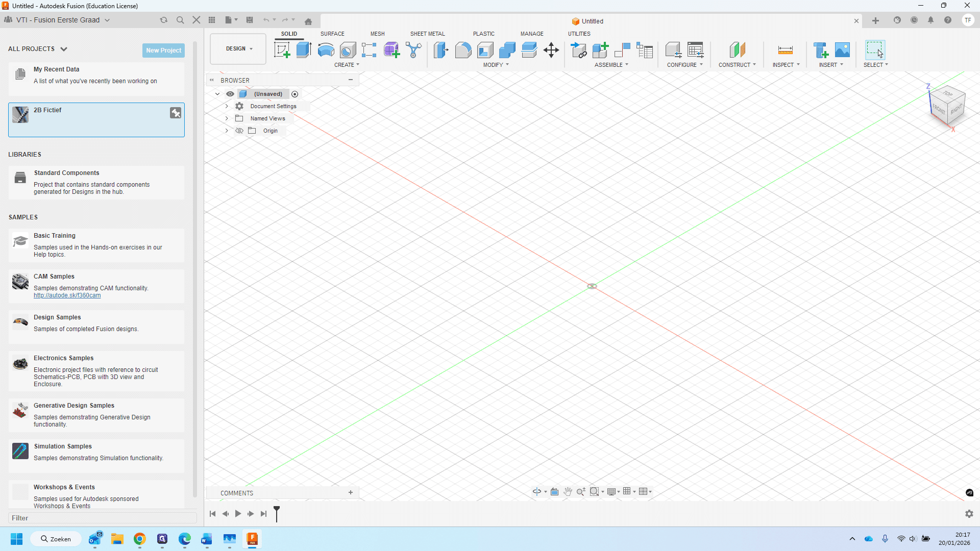Select the Joint tool icon
This screenshot has width=980, height=551.
(x=622, y=50)
